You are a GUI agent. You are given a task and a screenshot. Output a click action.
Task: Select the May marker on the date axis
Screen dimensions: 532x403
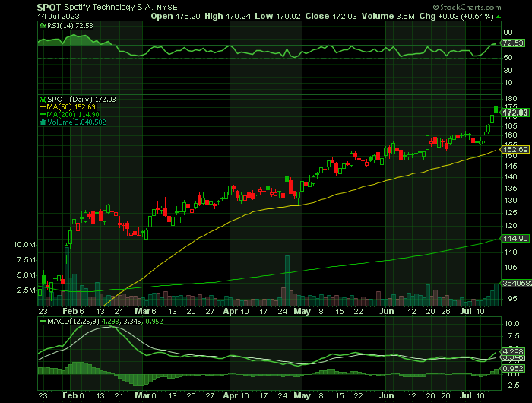[302, 311]
